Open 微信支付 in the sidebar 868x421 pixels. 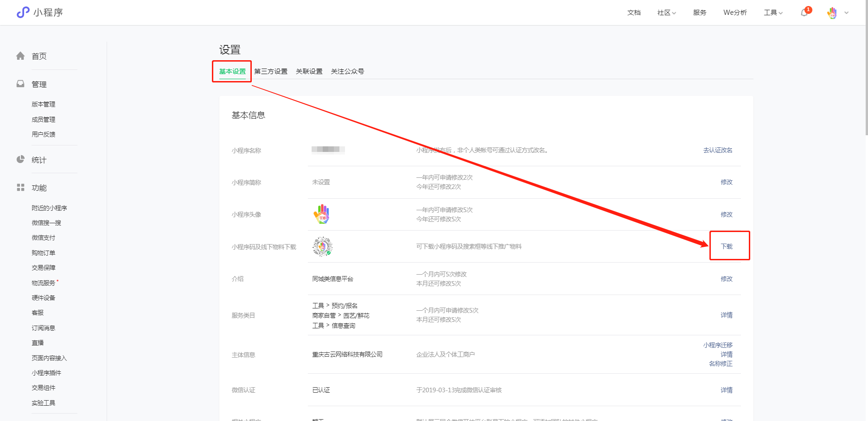(x=44, y=238)
